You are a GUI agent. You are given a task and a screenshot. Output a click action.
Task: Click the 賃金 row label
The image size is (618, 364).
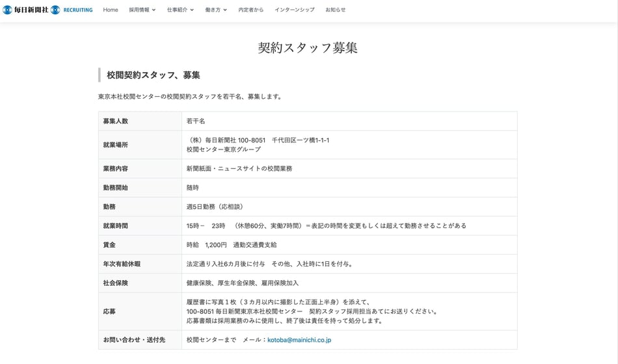pyautogui.click(x=109, y=244)
